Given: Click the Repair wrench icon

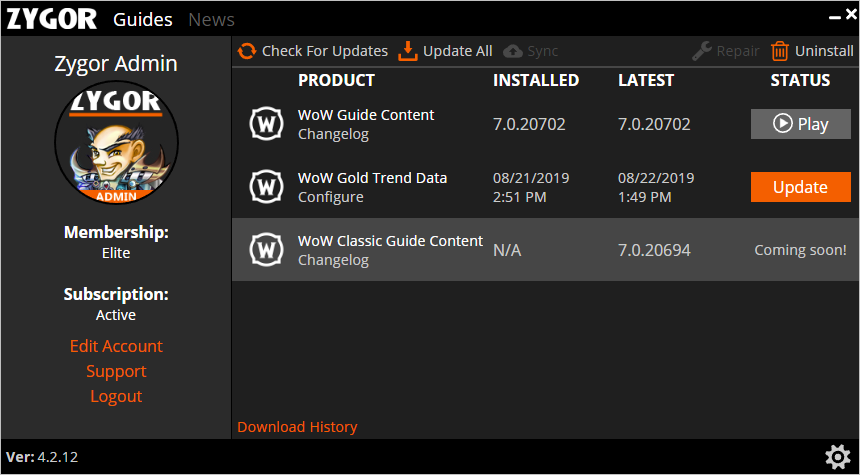Looking at the screenshot, I should (x=701, y=52).
